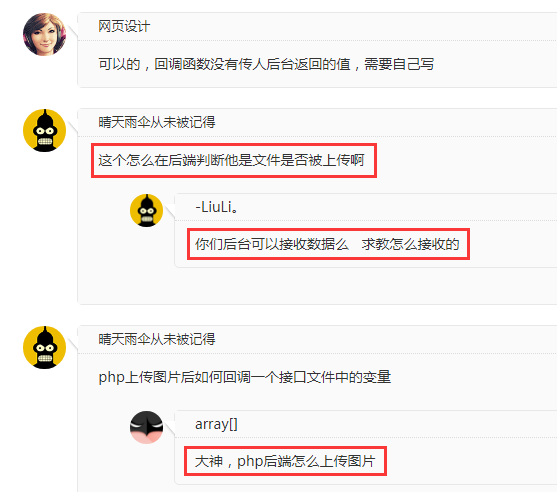The image size is (557, 492).
Task: Click robot avatar beside the 这个怎么在后端判断 comment
Action: (44, 130)
